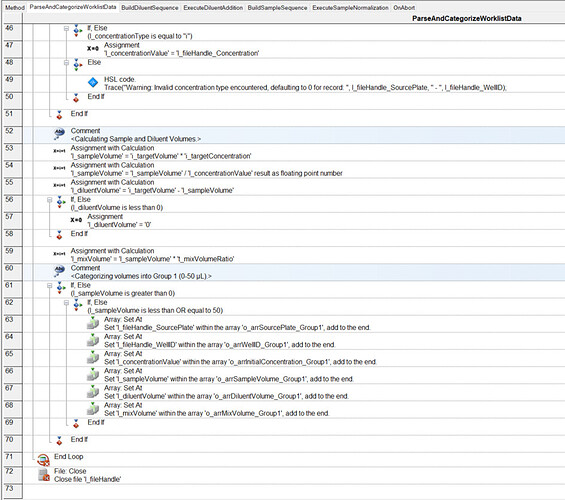Open the ExecuteDiluentAddition tab
Viewport: 565px width, 500px height.
[x=213, y=8]
